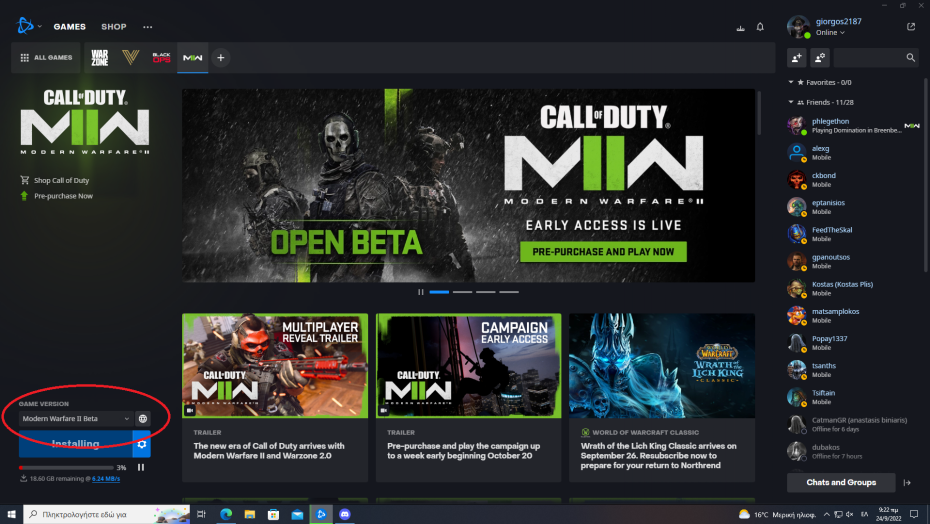
Task: Open File Explorer from taskbar
Action: [250, 515]
